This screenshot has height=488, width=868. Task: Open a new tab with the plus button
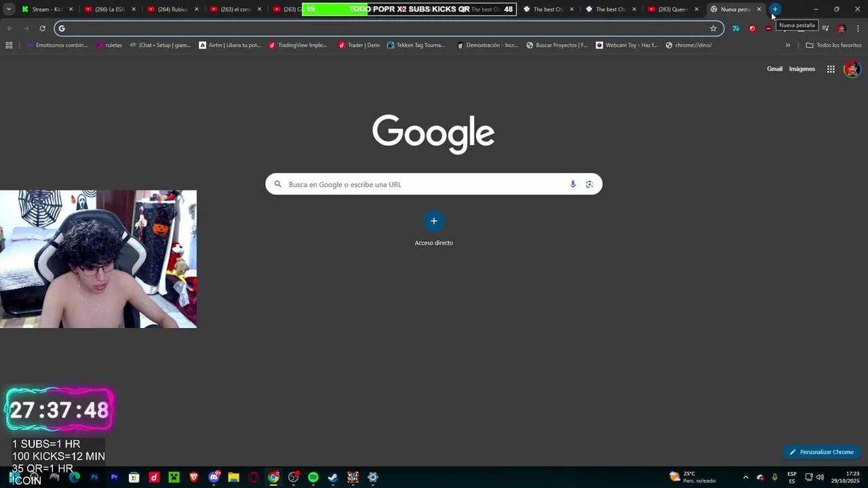tap(775, 9)
